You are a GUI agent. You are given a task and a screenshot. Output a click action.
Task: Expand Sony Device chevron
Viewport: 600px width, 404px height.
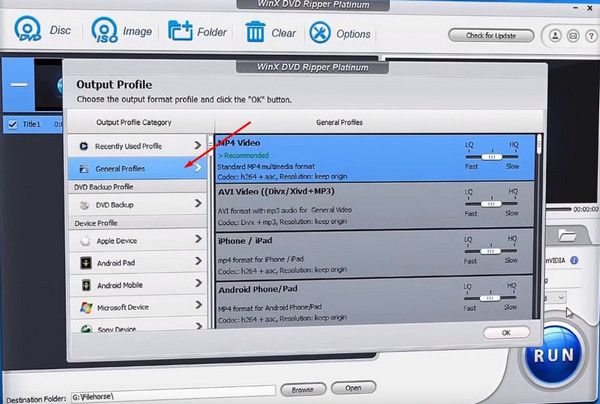[x=199, y=326]
